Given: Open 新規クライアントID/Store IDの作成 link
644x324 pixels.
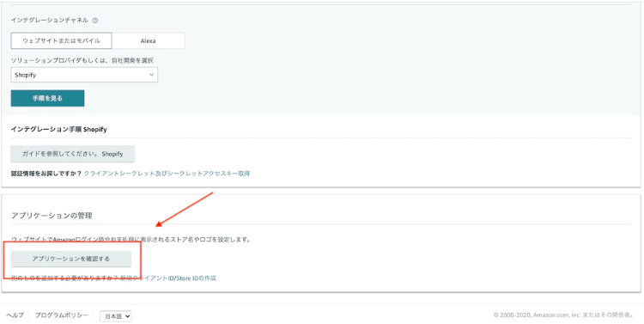Looking at the screenshot, I should tap(168, 278).
